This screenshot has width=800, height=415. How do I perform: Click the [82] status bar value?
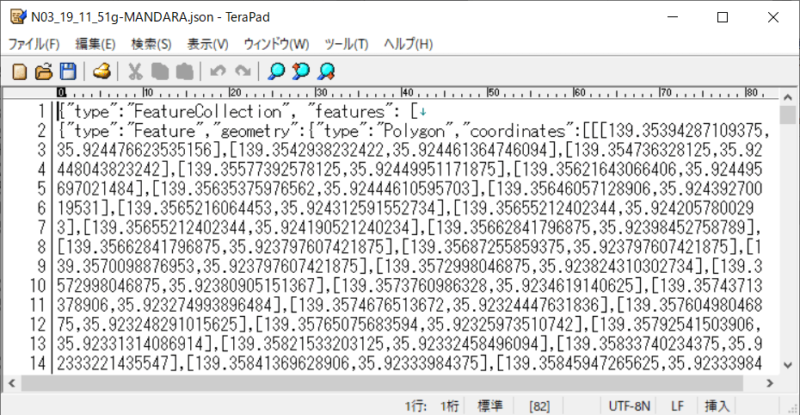tap(539, 406)
